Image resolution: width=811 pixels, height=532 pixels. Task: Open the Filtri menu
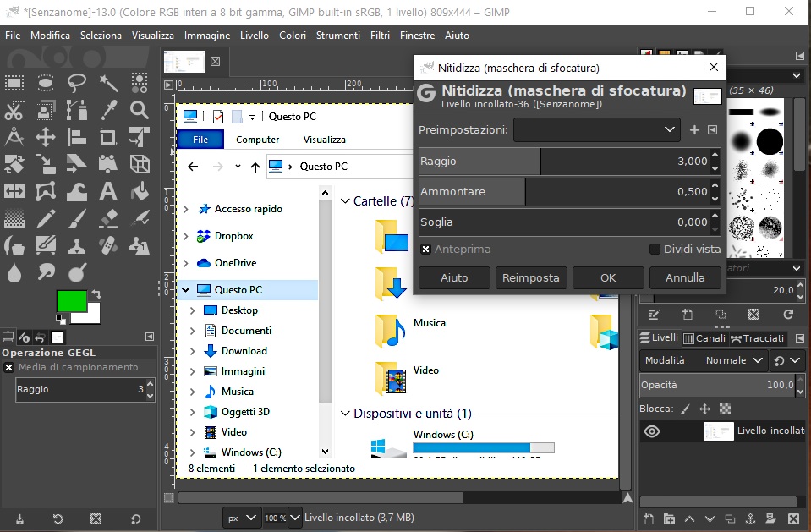click(380, 36)
